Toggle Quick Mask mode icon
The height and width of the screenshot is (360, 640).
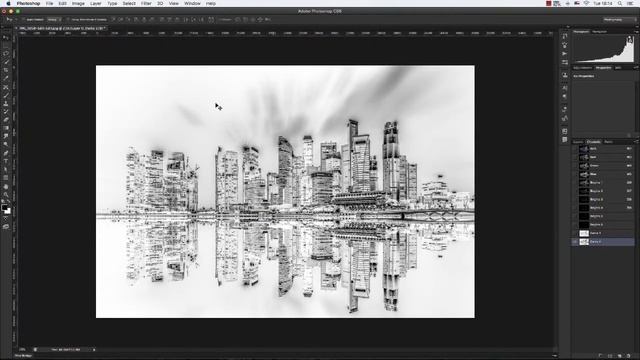coord(6,219)
